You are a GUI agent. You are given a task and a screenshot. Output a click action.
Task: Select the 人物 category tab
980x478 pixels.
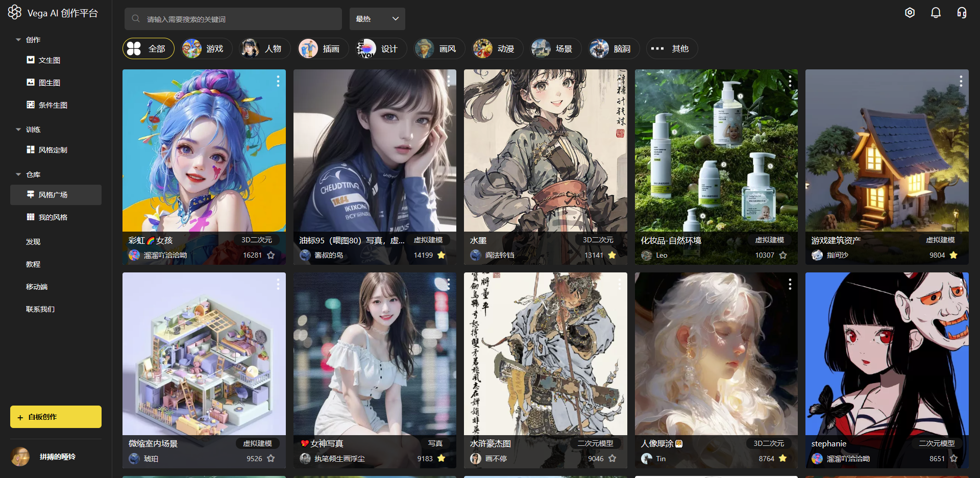264,48
